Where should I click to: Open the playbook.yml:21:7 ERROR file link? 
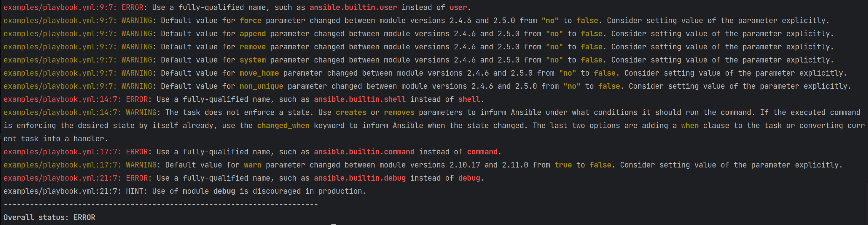[x=62, y=178]
